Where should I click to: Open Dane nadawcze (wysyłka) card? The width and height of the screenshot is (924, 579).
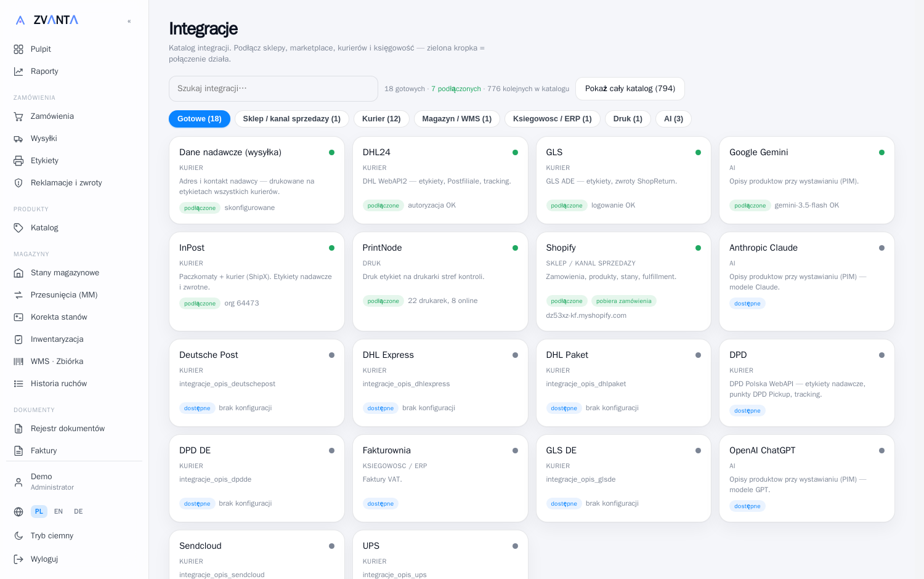click(257, 180)
